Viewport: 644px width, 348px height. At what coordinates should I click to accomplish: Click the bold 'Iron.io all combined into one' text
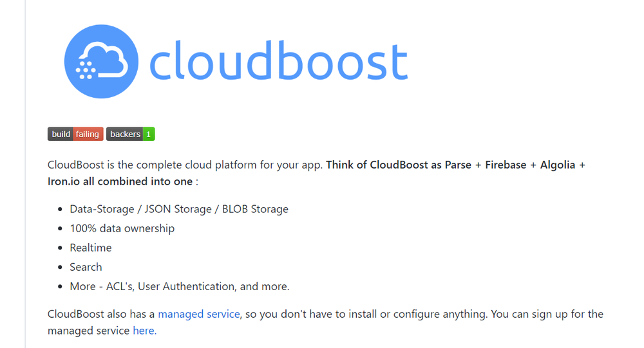(x=120, y=181)
